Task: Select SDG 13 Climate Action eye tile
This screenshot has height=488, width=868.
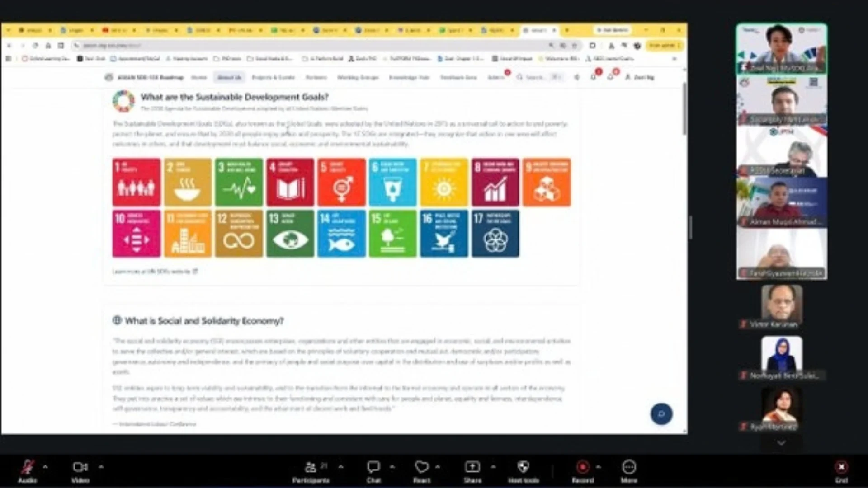Action: (x=290, y=234)
